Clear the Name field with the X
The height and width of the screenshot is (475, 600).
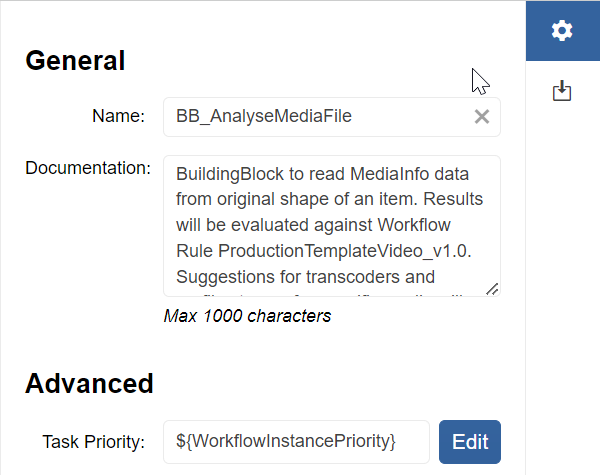pyautogui.click(x=481, y=117)
